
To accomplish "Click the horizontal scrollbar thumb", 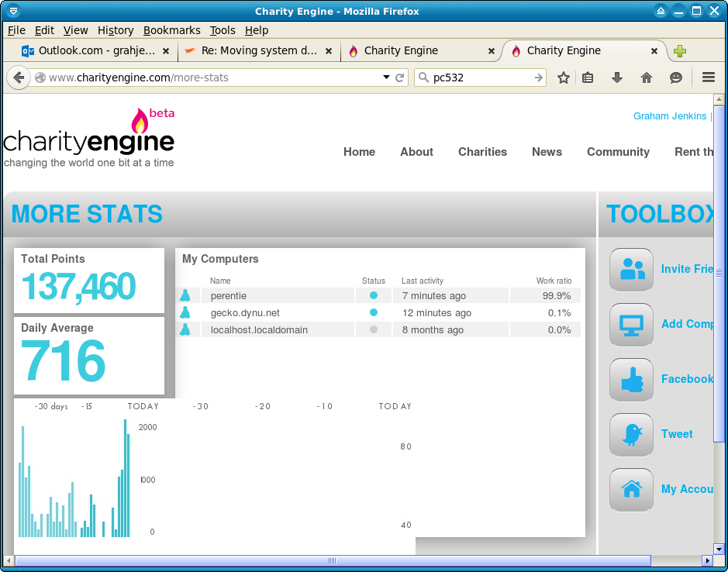I will point(333,560).
